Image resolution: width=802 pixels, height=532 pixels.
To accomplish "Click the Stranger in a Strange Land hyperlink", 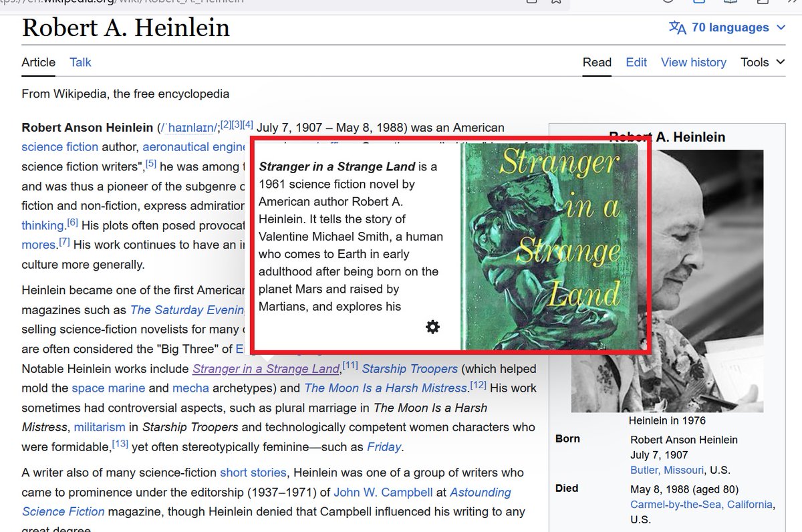I will 266,368.
